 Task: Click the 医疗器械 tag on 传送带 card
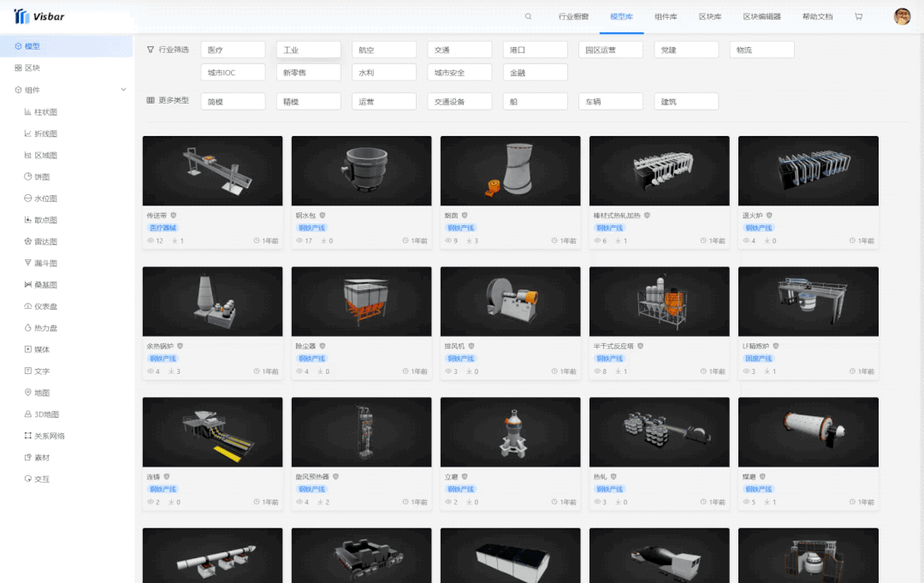[x=162, y=228]
